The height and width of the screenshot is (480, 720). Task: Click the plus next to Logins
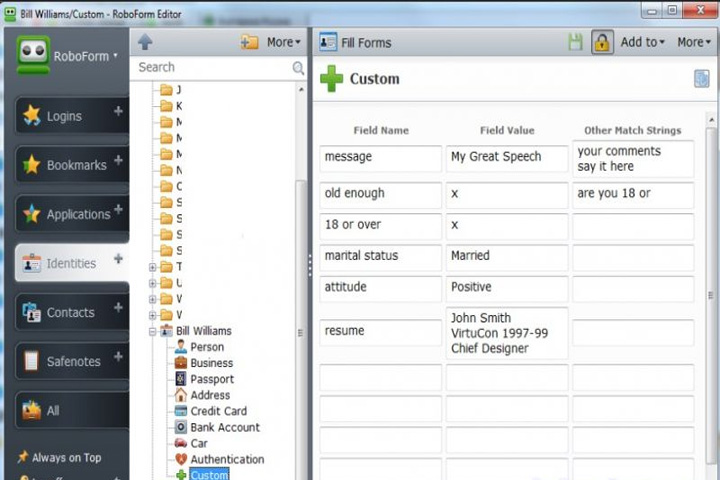118,111
